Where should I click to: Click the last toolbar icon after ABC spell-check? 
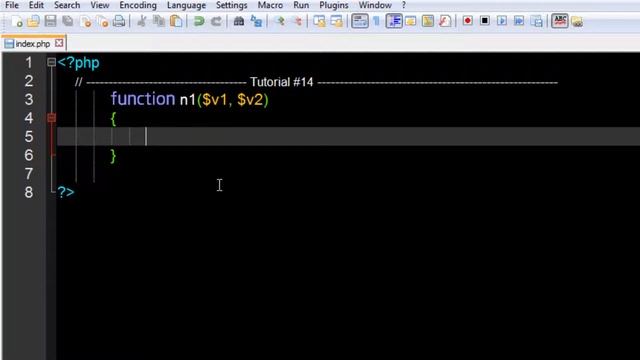click(577, 22)
